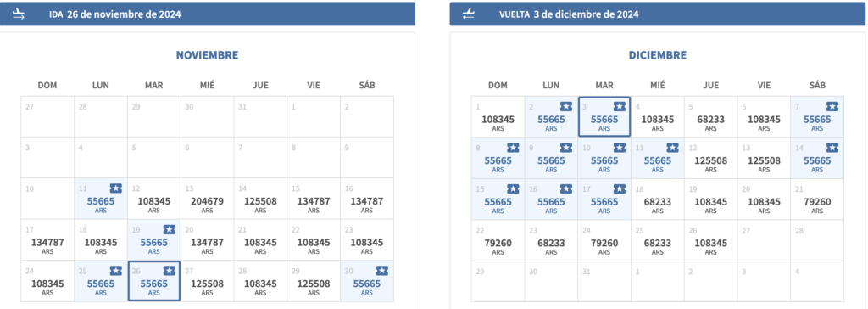Select highlighted December 3 return date

(x=604, y=117)
